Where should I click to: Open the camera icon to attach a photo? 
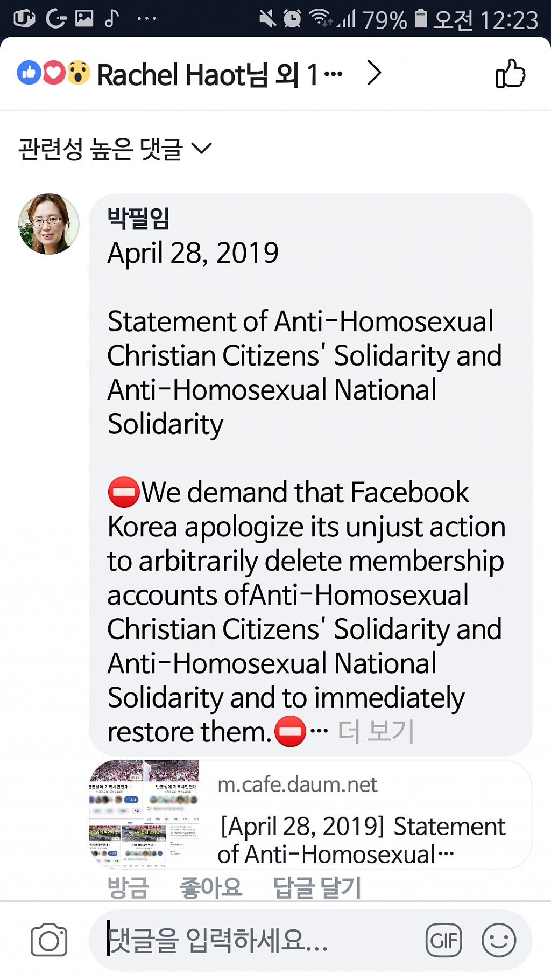click(49, 940)
